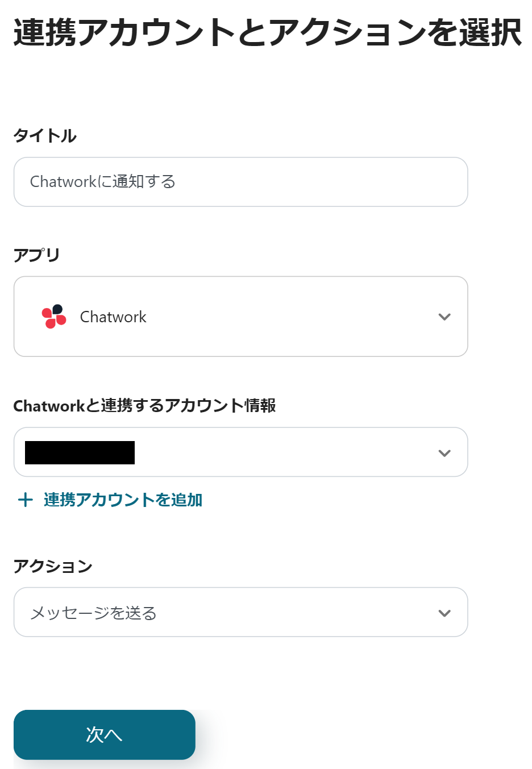Open the account info dropdown chevron

[444, 453]
